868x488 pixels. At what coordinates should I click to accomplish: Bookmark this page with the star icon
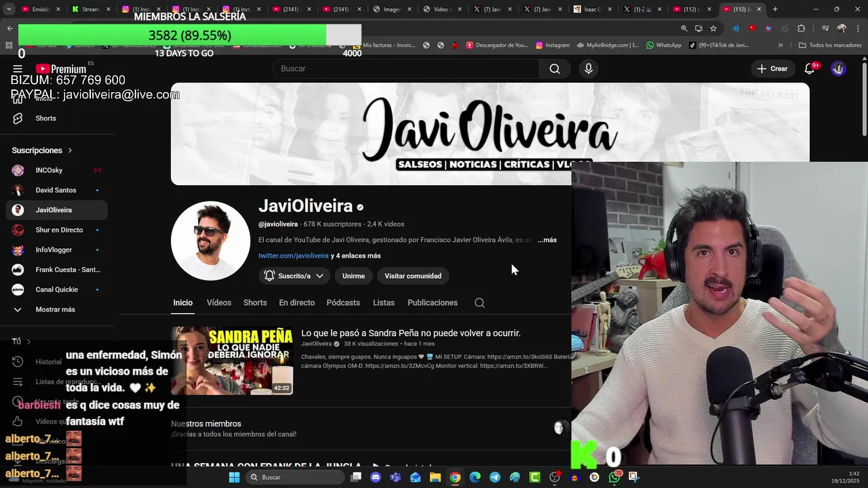tap(713, 28)
